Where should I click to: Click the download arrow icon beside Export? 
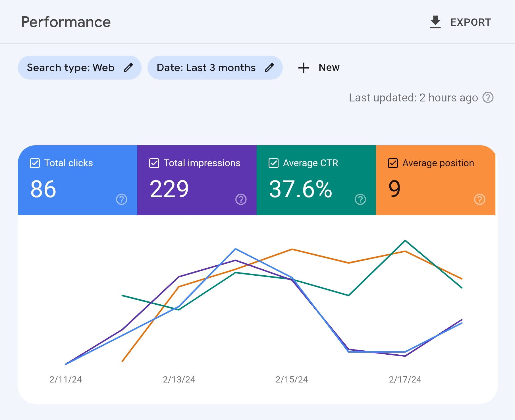point(435,22)
